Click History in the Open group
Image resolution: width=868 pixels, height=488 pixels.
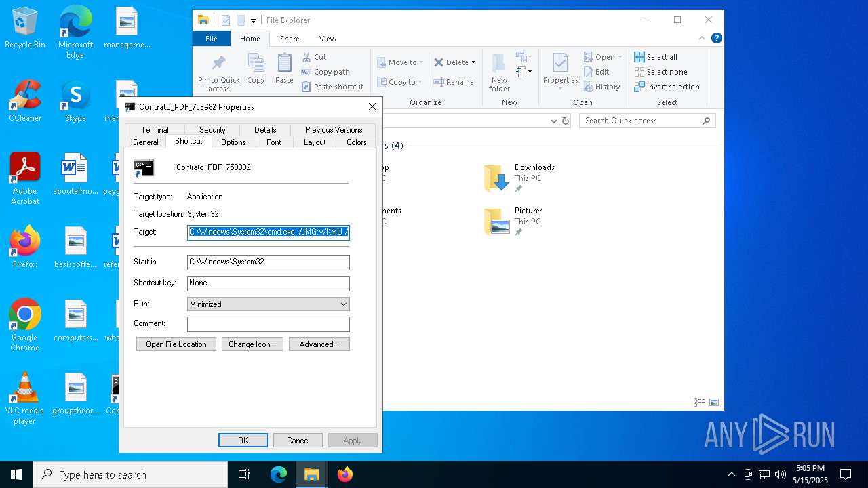click(601, 87)
